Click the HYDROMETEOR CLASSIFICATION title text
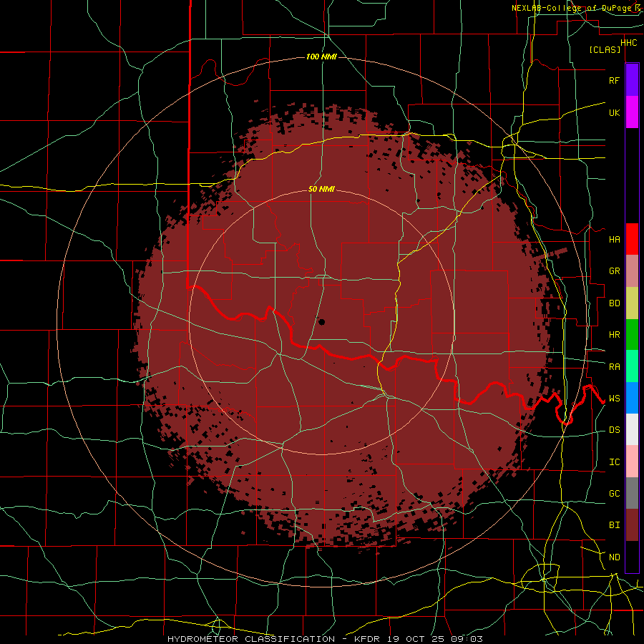This screenshot has width=644, height=644. [251, 639]
